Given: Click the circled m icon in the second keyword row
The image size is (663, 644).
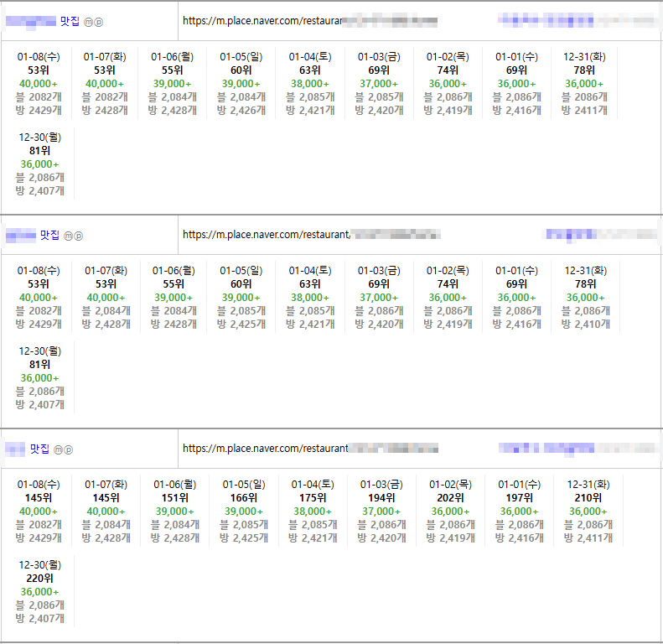Looking at the screenshot, I should (x=69, y=236).
